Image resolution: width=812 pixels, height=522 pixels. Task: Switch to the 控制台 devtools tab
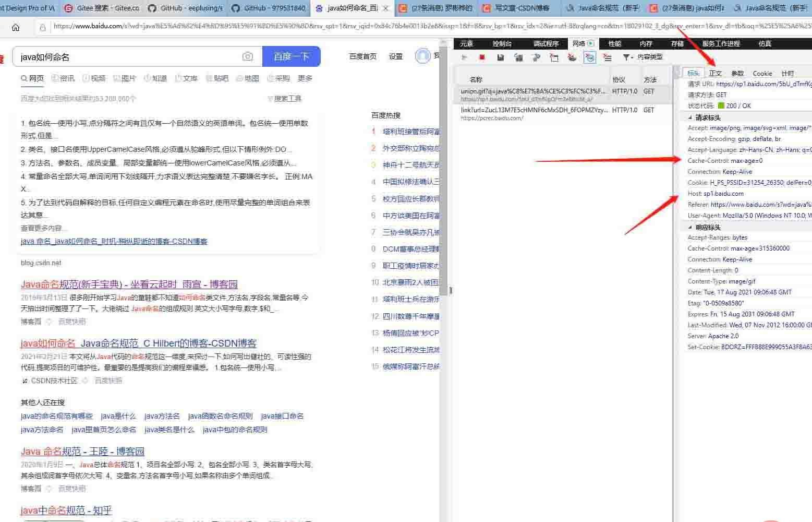click(502, 44)
